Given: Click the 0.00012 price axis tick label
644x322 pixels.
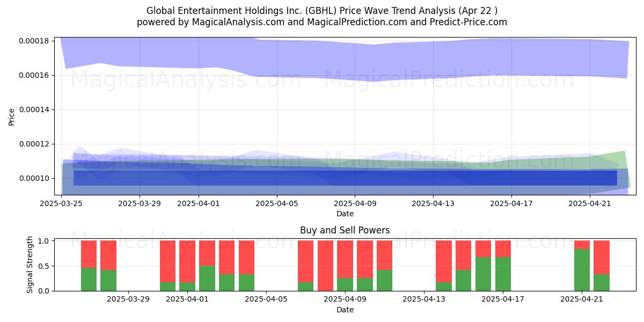Looking at the screenshot, I should pyautogui.click(x=34, y=144).
